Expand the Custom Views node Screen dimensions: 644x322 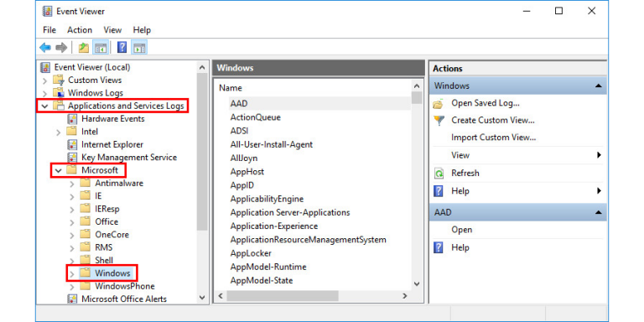pyautogui.click(x=44, y=80)
